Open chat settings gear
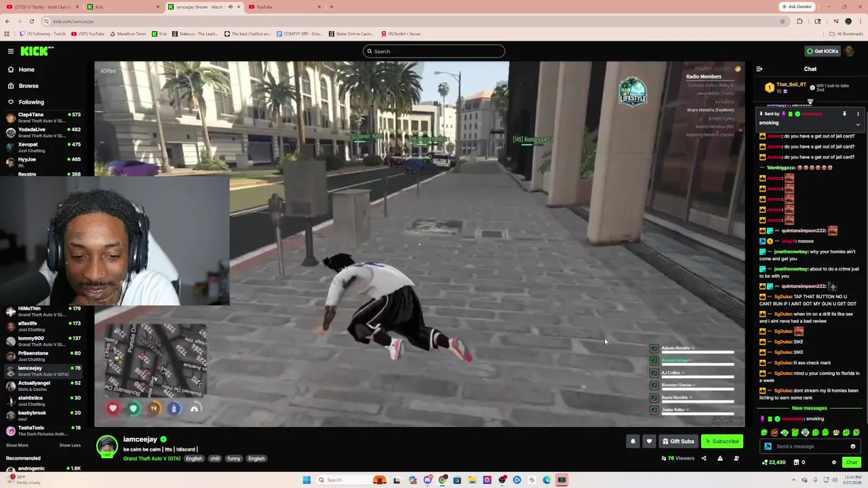868x488 pixels. 834,463
